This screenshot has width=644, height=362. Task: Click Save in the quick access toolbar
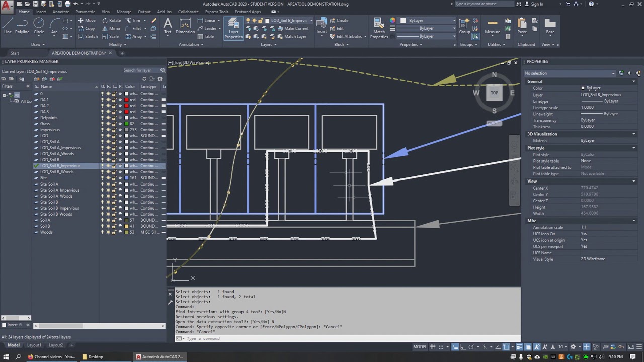[36, 4]
